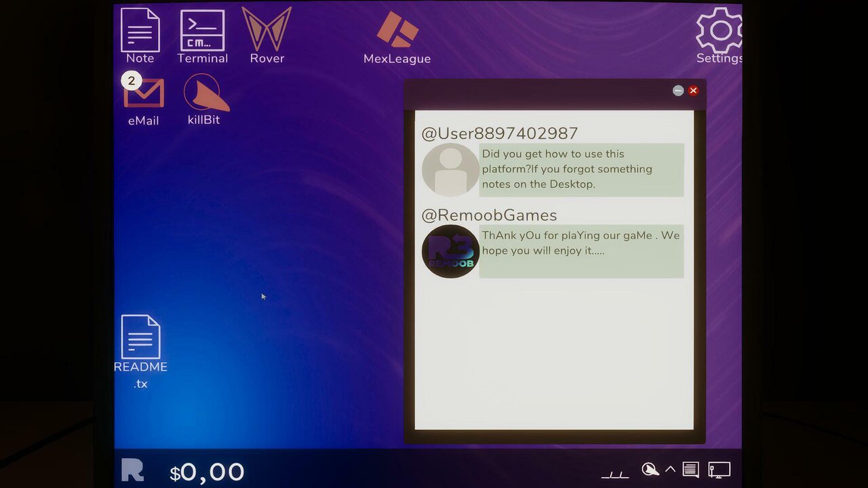Expand the tray's hidden icons chevron
The height and width of the screenshot is (488, 868).
671,469
